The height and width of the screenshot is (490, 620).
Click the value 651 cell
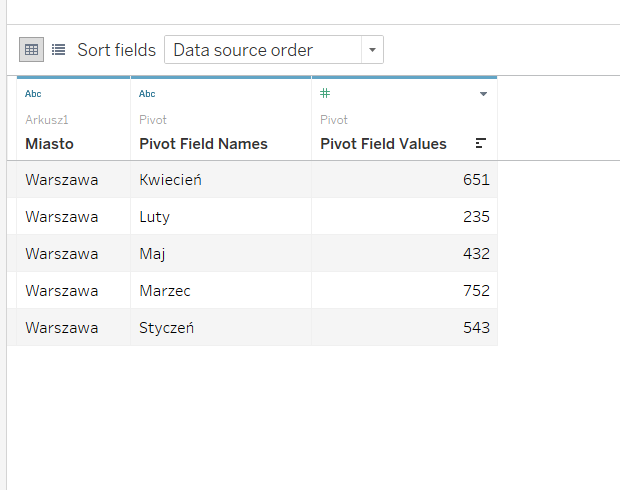click(476, 180)
